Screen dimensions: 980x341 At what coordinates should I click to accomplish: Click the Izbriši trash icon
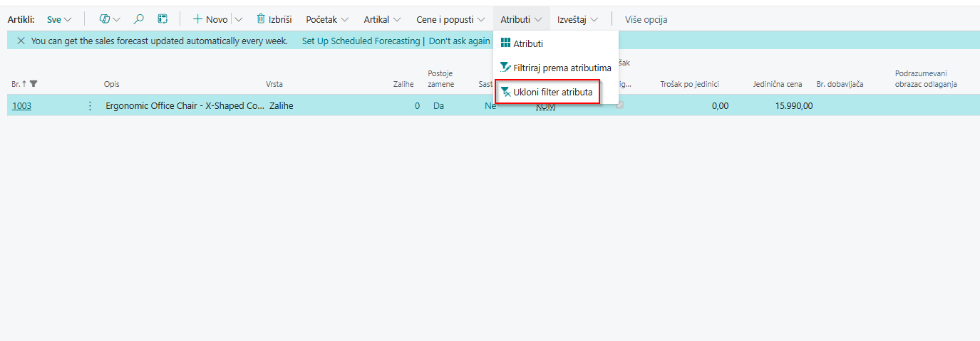pyautogui.click(x=261, y=19)
